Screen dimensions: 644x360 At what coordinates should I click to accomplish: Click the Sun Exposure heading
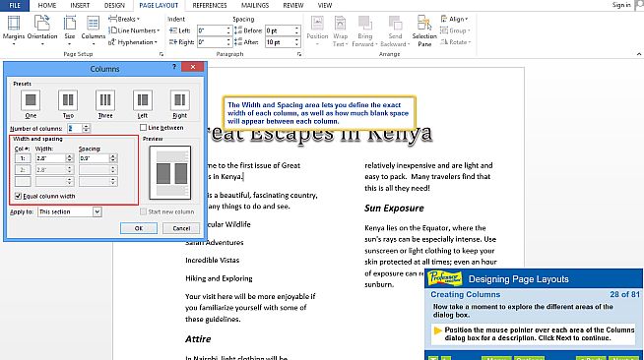click(x=394, y=209)
